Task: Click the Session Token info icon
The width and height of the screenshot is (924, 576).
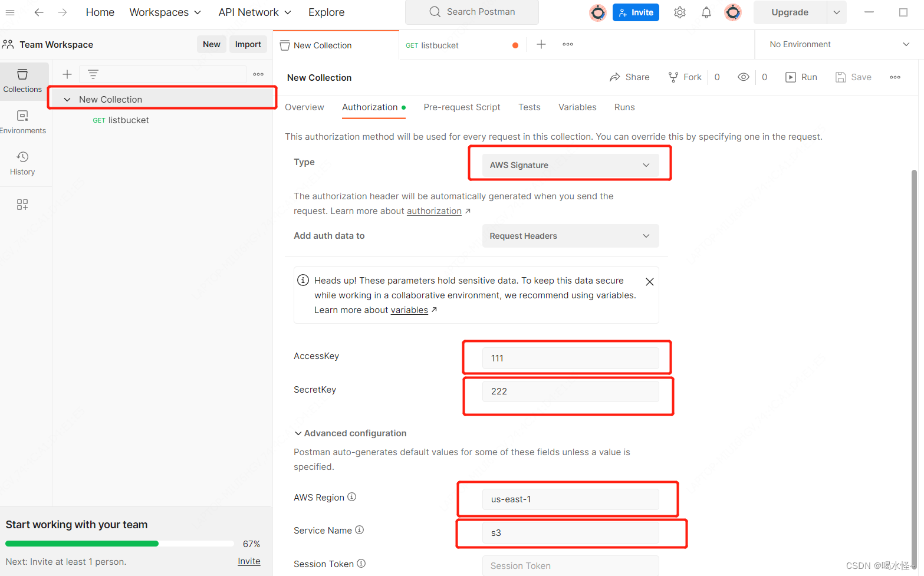Action: pos(361,564)
